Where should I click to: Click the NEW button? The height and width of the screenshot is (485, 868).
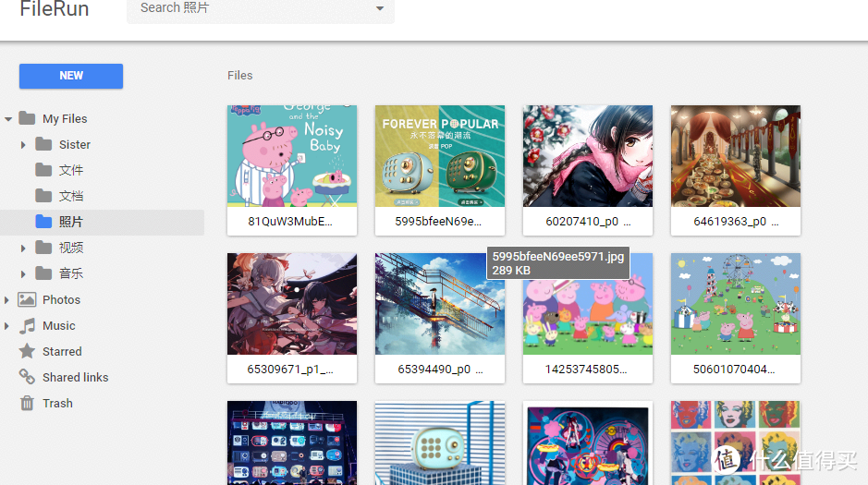click(71, 76)
